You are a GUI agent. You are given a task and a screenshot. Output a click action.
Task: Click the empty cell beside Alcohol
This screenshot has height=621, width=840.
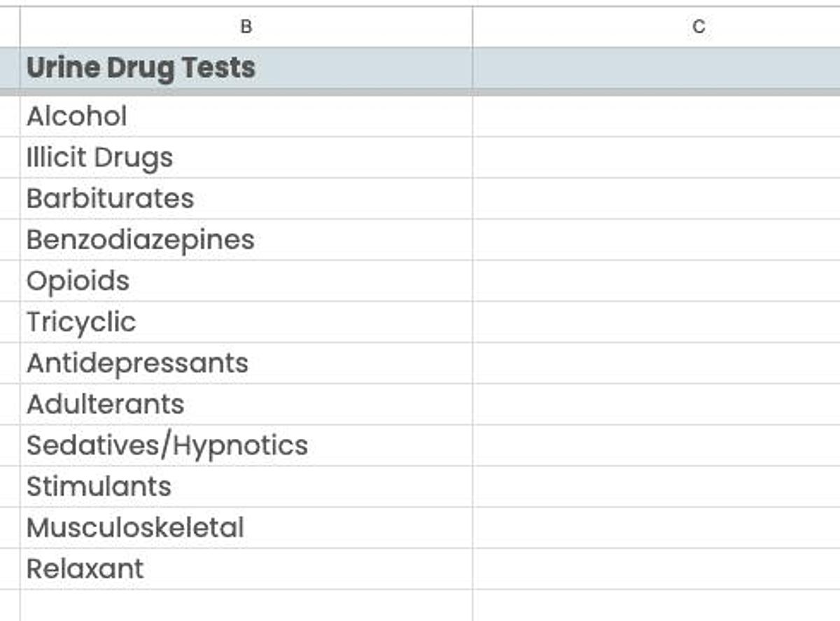[658, 116]
